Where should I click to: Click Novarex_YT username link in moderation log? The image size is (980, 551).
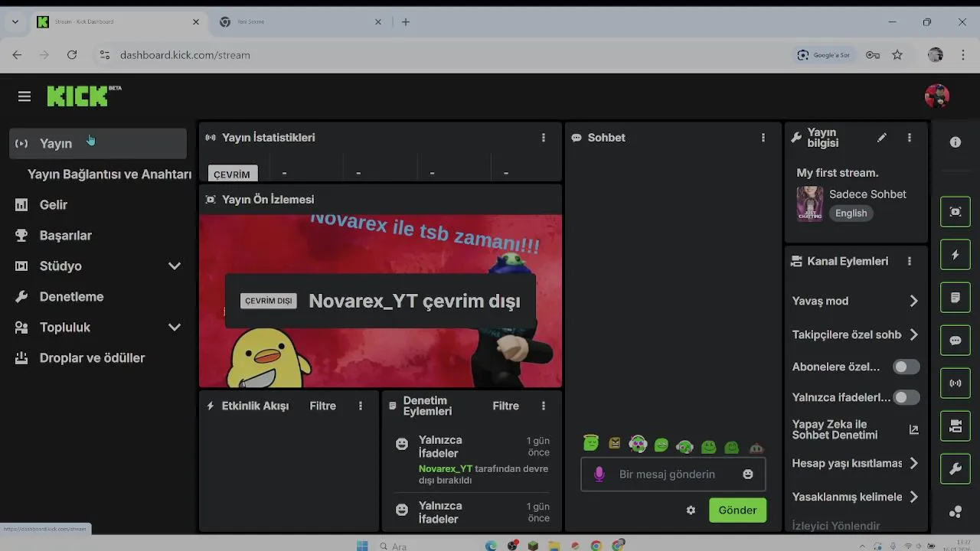coord(446,468)
